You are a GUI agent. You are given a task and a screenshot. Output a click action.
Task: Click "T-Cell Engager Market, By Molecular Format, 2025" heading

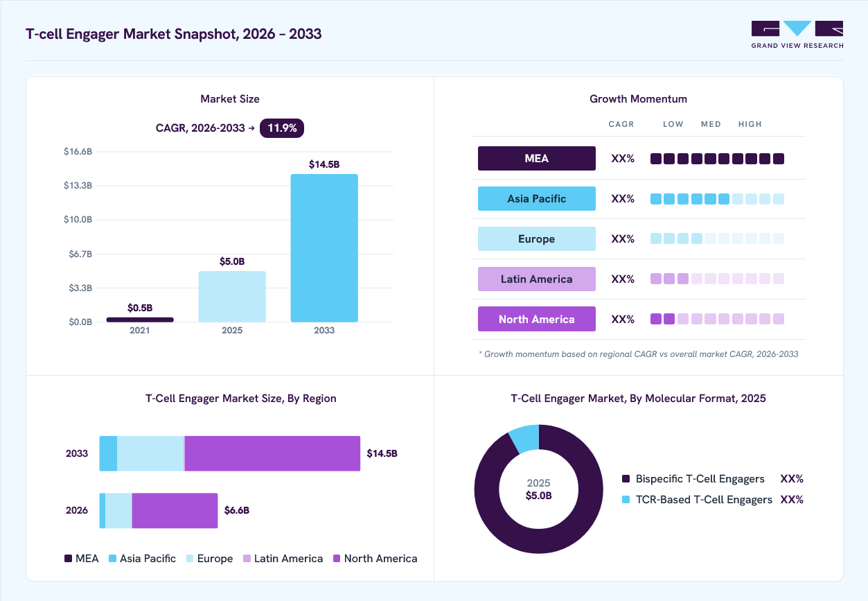(x=638, y=399)
